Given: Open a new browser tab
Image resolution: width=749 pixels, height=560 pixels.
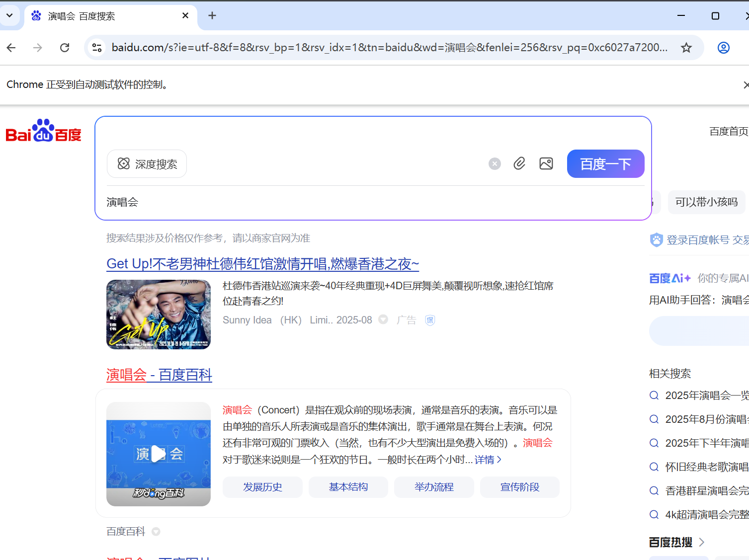Looking at the screenshot, I should 212,16.
